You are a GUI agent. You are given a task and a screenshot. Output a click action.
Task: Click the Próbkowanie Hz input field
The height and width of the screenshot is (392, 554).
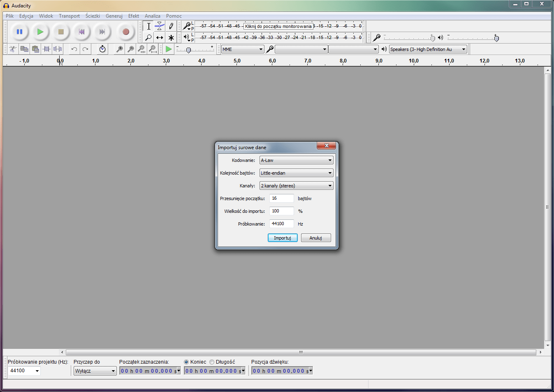click(x=282, y=224)
